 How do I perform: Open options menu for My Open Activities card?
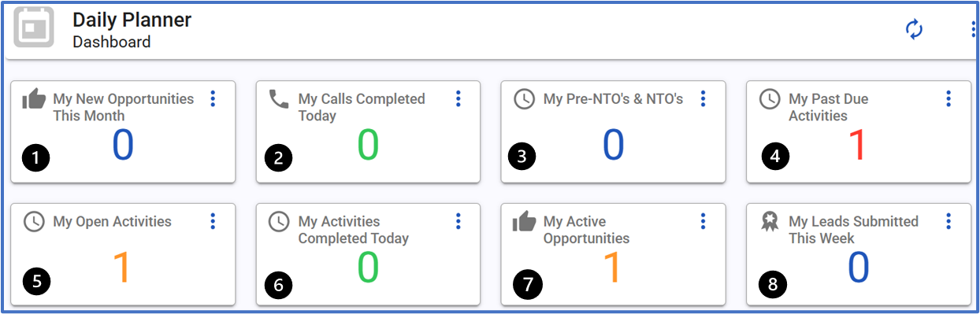click(213, 221)
